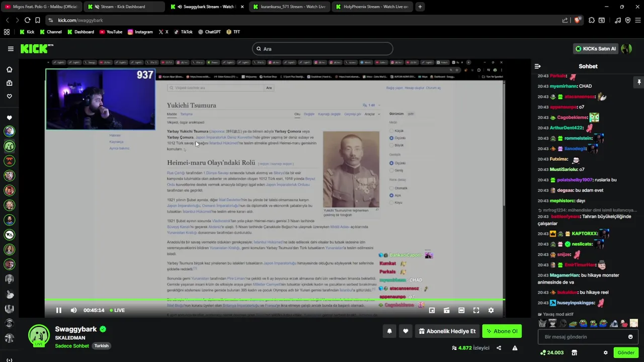
Task: Click the Turkish language tag
Action: 102,346
